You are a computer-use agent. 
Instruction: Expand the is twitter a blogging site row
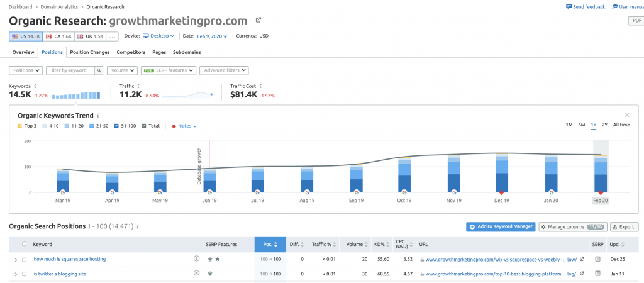point(16,274)
